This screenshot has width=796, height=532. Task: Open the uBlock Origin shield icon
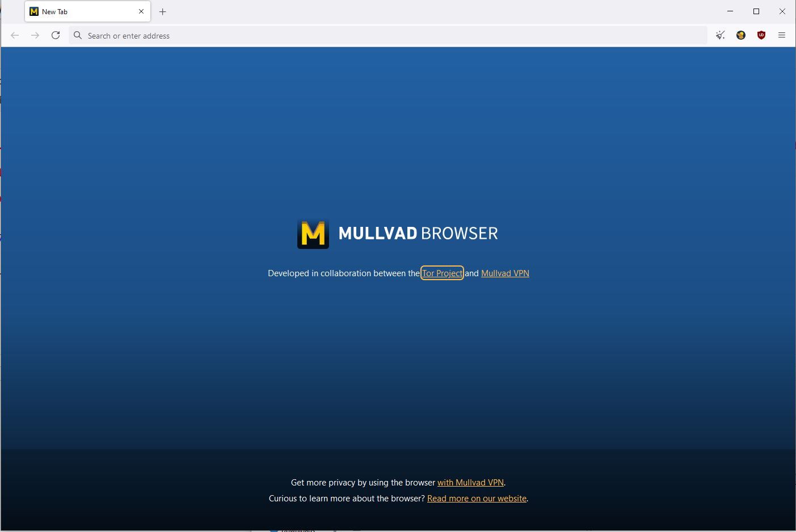tap(761, 35)
